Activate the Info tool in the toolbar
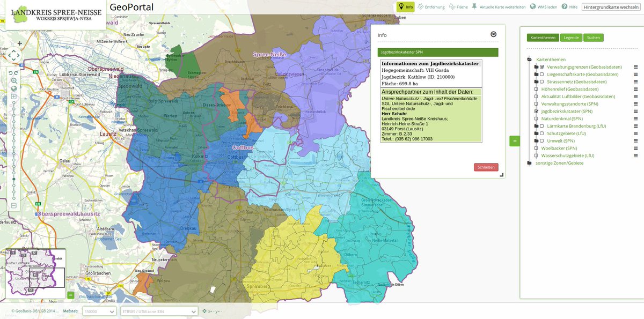The width and height of the screenshot is (644, 319). click(405, 7)
